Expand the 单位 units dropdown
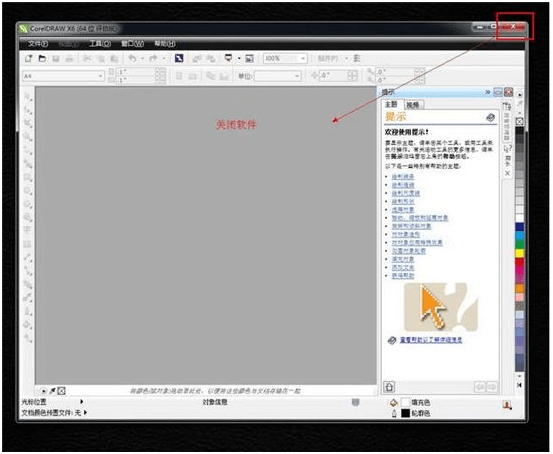The image size is (553, 454). click(x=278, y=76)
